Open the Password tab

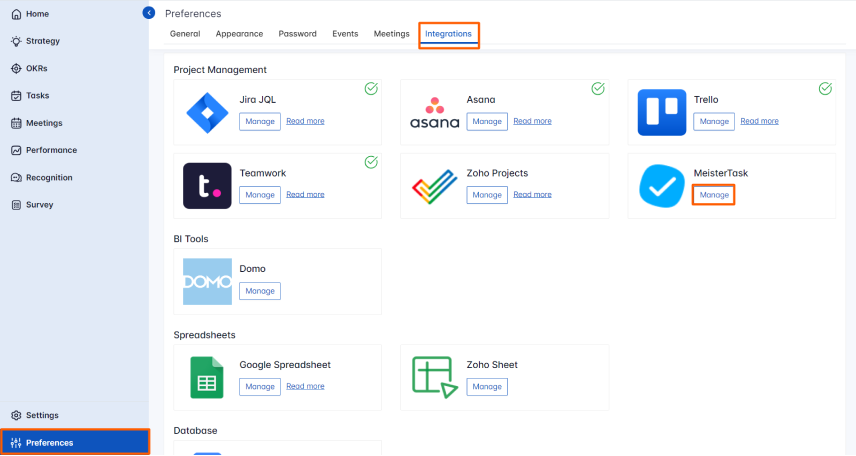point(298,34)
